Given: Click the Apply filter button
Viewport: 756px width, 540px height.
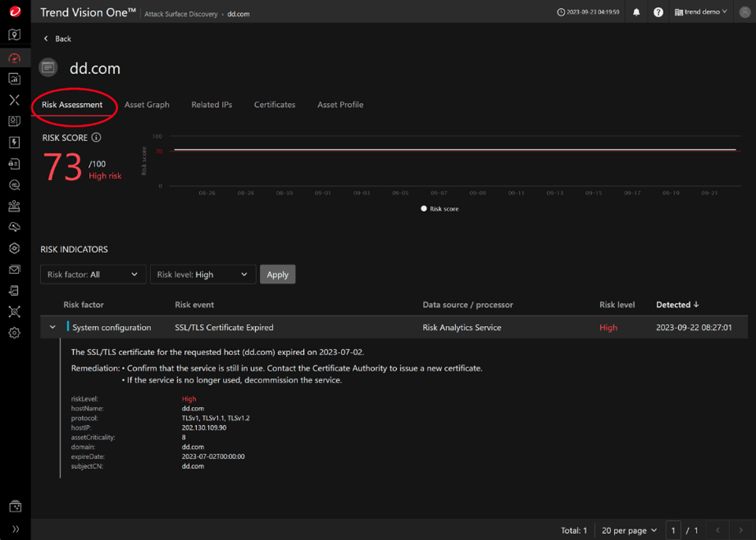Looking at the screenshot, I should click(278, 275).
